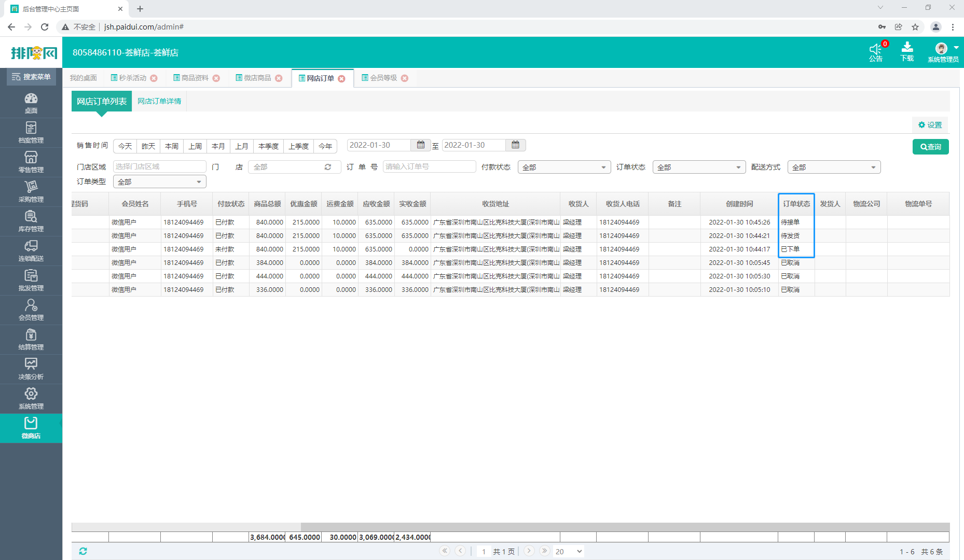Screen dimensions: 964x560
Task: Close the 秒杀活动 tab
Action: 154,78
